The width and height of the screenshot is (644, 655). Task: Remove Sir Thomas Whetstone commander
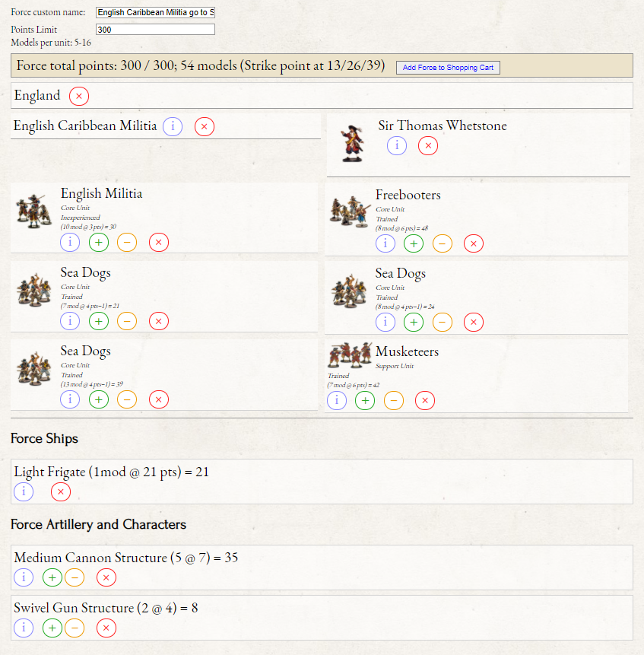(x=428, y=145)
